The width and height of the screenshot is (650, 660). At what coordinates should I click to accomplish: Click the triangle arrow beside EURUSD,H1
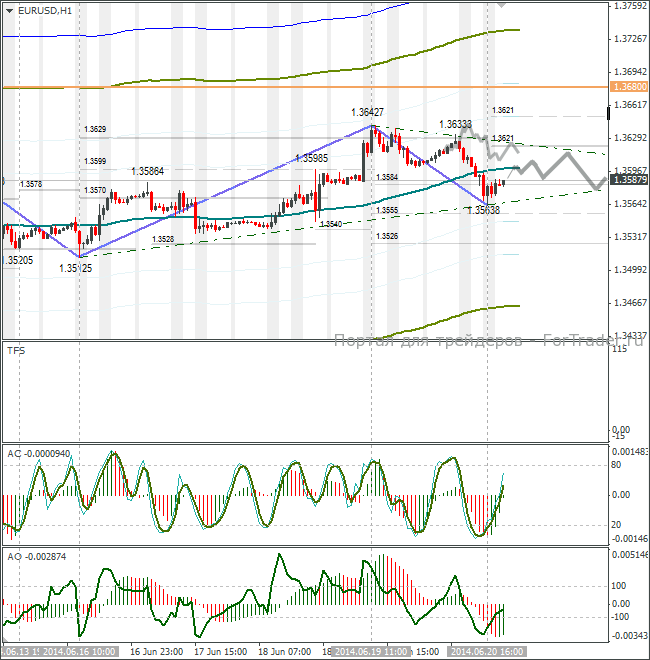[9, 10]
